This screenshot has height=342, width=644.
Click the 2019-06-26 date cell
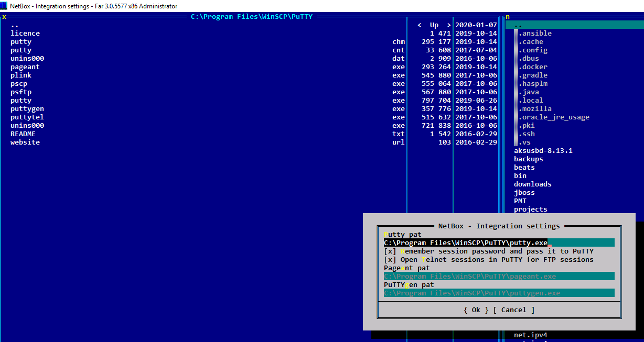(x=476, y=100)
